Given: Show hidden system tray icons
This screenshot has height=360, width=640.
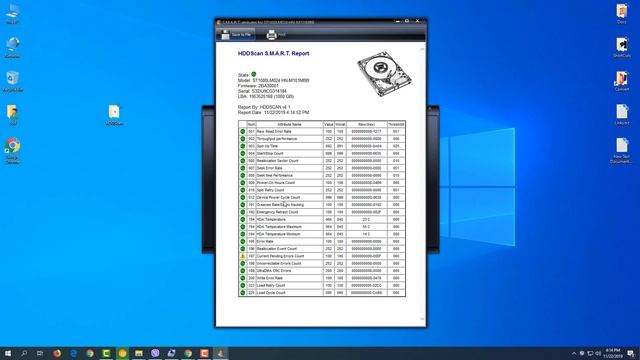Looking at the screenshot, I should pyautogui.click(x=574, y=353).
